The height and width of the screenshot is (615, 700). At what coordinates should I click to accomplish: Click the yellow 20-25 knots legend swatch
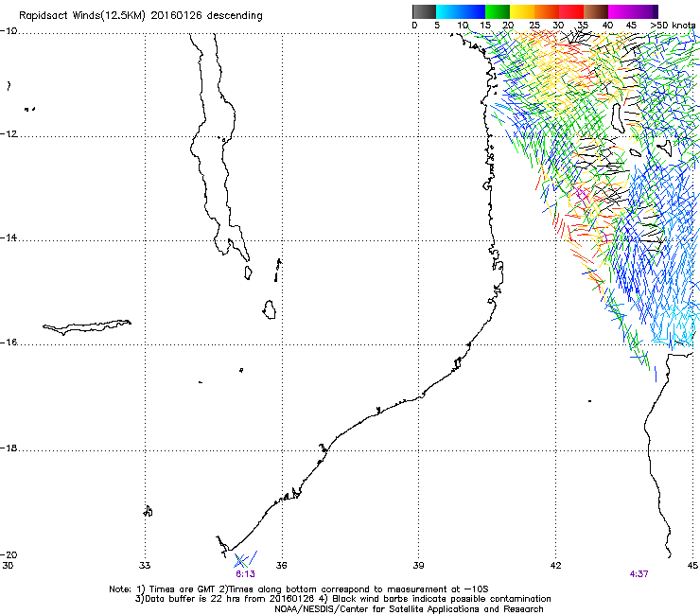click(522, 11)
